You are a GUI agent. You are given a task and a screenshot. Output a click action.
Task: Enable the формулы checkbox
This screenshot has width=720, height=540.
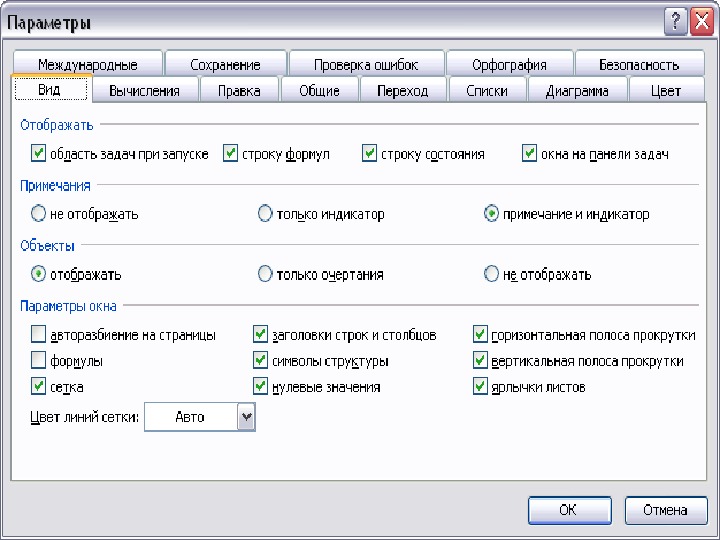pos(39,361)
